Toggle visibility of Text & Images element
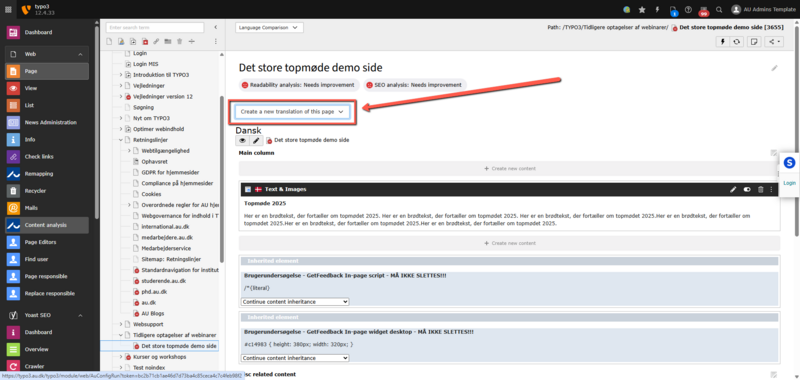Screen dimensions: 800x380 [747, 189]
